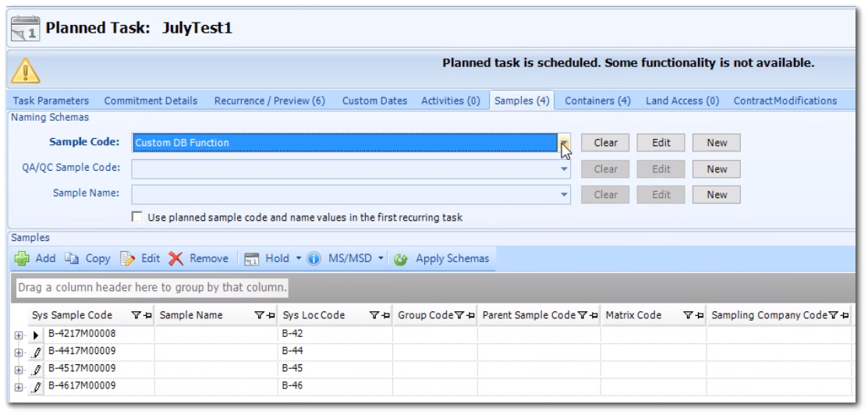The width and height of the screenshot is (868, 415).
Task: Click the Copy sample toolbar icon
Action: tap(72, 259)
